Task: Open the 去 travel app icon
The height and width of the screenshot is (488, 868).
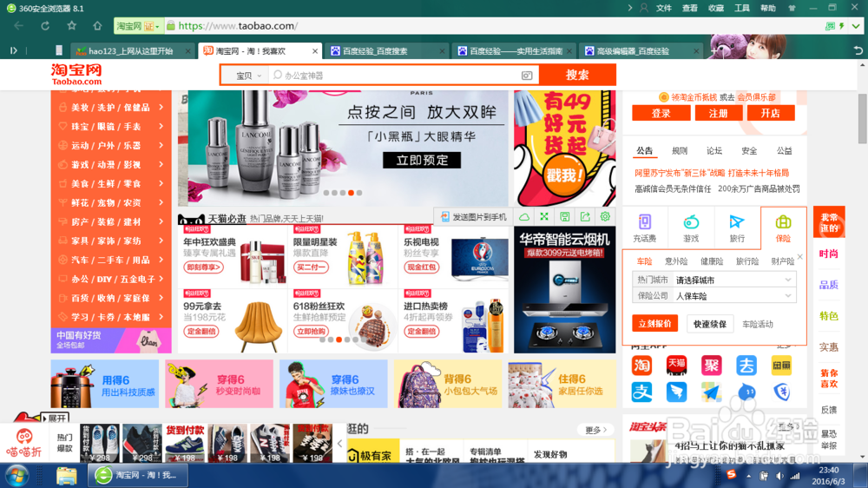Action: (746, 366)
